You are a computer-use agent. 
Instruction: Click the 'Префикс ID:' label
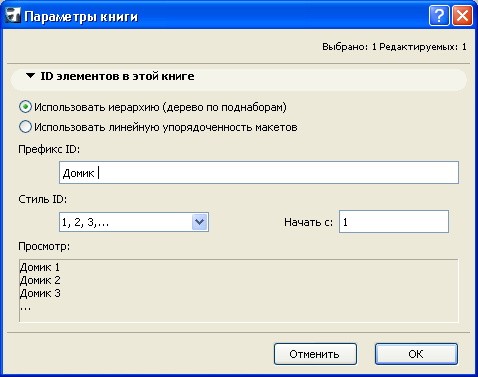click(x=49, y=149)
